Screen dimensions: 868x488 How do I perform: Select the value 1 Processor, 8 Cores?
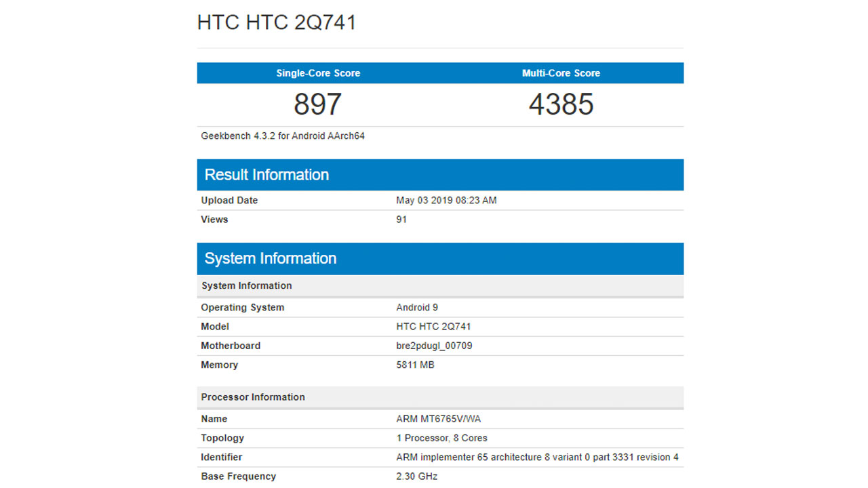(x=441, y=438)
